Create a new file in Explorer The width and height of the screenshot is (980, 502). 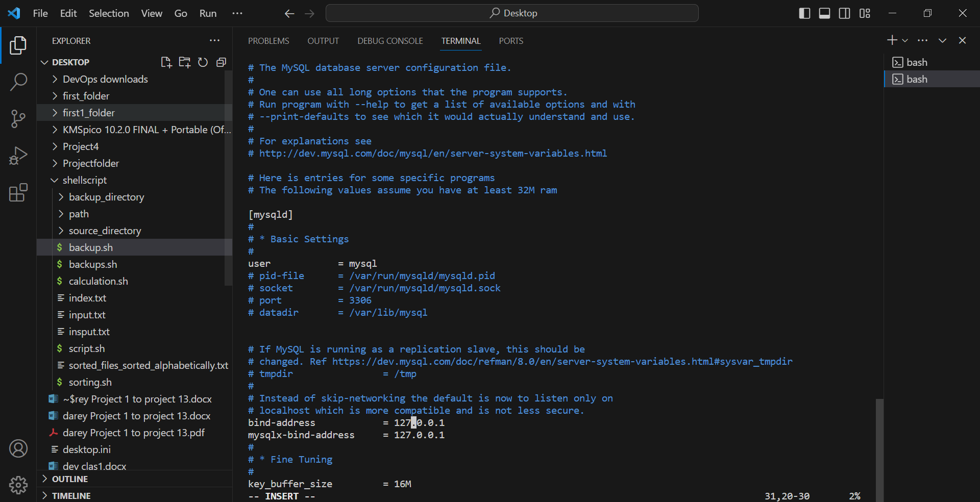[166, 62]
